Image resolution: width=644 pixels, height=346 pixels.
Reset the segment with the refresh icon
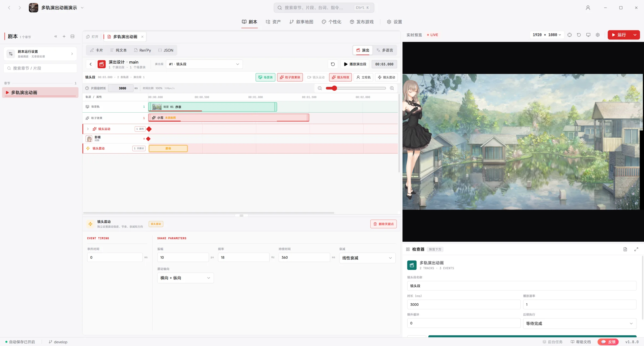click(333, 64)
